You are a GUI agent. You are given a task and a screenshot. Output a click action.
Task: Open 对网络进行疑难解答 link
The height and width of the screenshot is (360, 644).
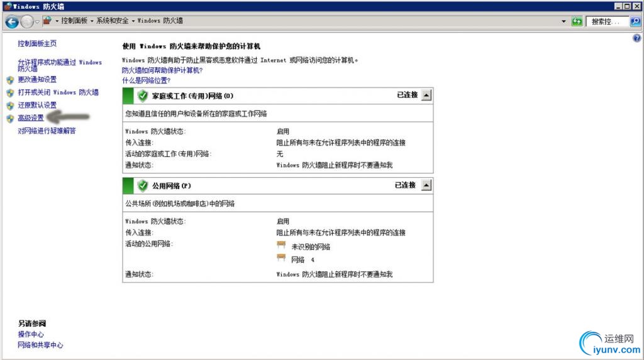47,131
